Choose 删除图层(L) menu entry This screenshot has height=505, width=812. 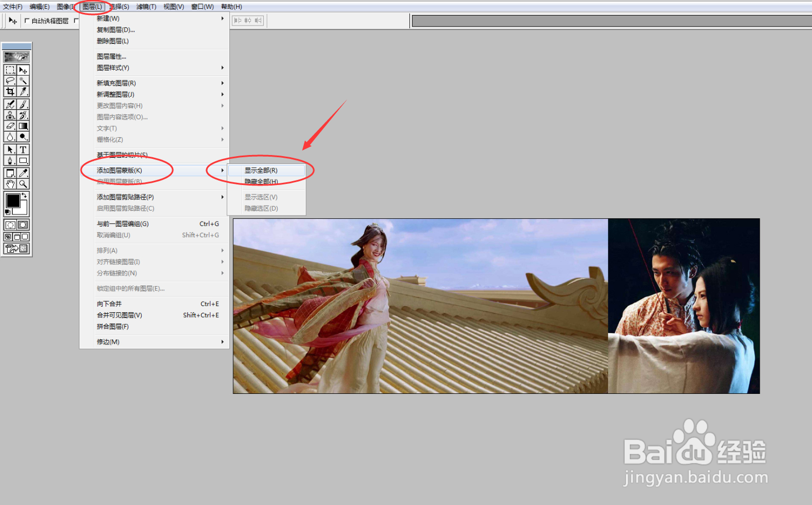[x=154, y=41]
